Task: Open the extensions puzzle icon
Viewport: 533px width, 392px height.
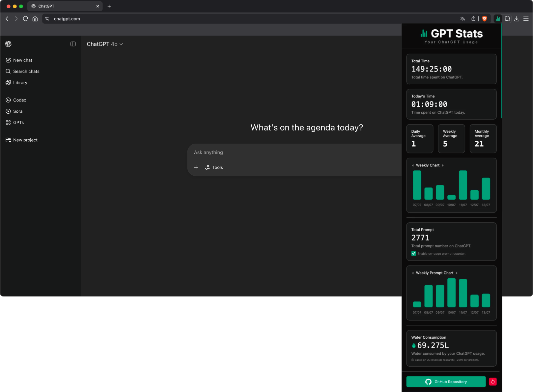Action: tap(508, 19)
